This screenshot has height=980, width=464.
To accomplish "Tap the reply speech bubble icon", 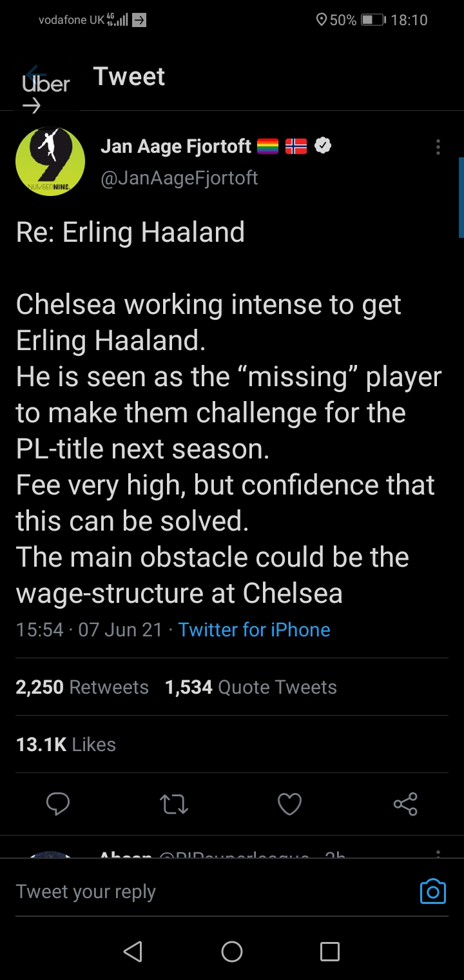I will click(58, 804).
